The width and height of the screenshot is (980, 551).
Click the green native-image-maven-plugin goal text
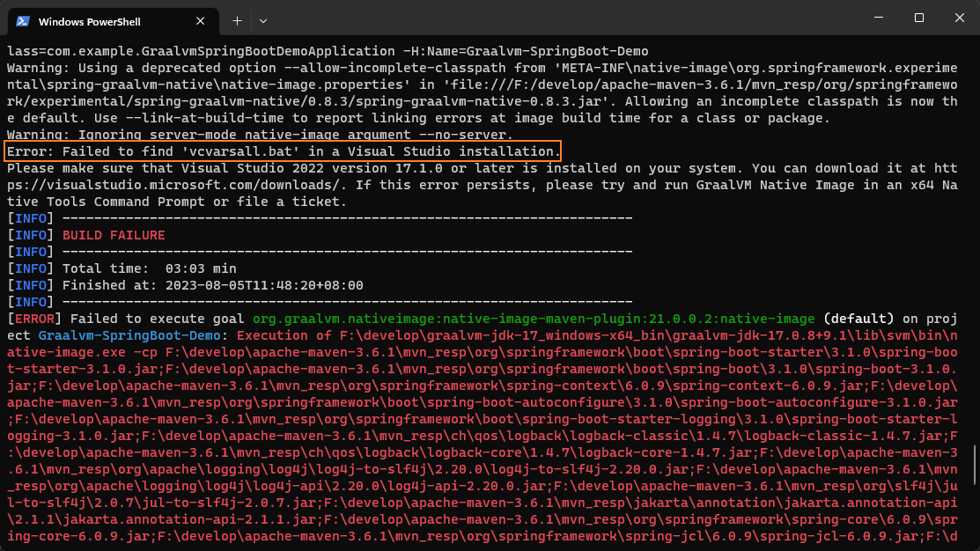pyautogui.click(x=534, y=319)
